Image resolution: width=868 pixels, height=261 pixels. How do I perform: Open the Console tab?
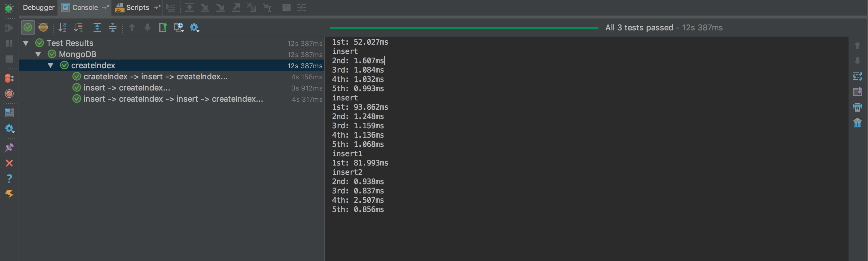pyautogui.click(x=80, y=7)
